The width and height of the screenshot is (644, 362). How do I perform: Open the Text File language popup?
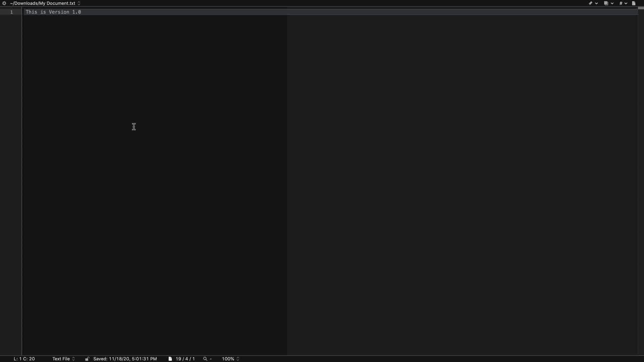click(x=63, y=359)
